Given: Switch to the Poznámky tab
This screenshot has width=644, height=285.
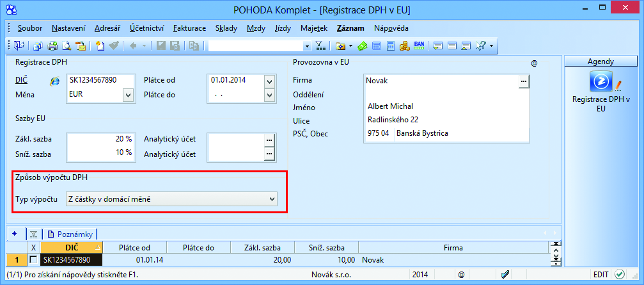Looking at the screenshot, I should coord(70,234).
